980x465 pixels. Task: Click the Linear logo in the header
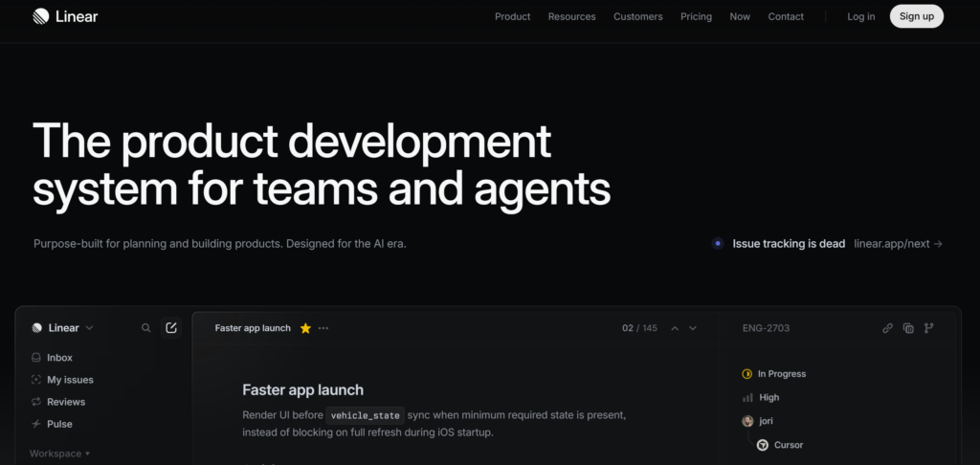point(65,16)
